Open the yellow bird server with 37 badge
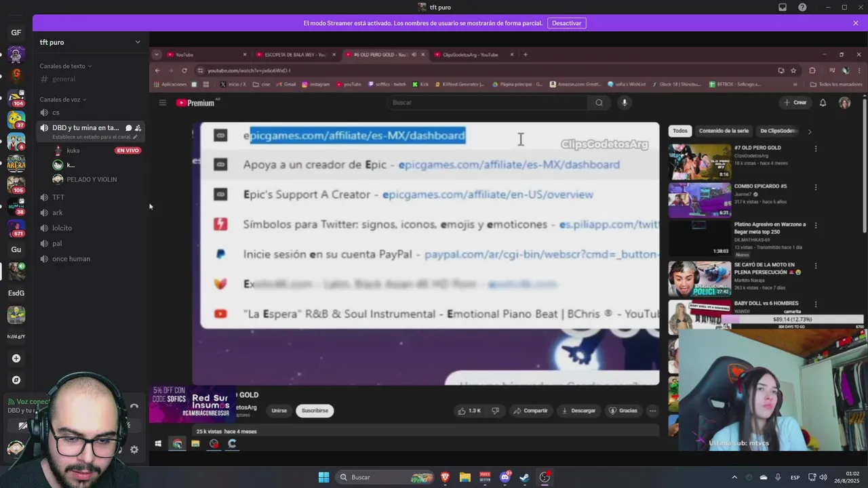 point(16,120)
